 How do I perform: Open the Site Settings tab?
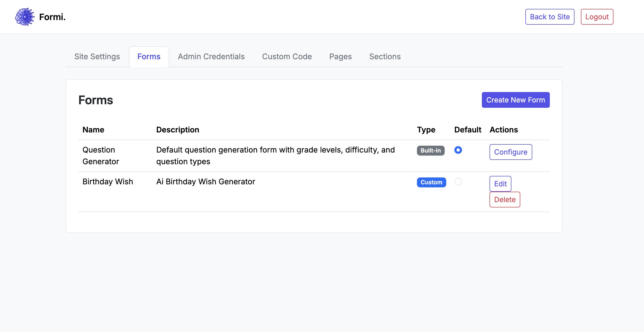(97, 56)
